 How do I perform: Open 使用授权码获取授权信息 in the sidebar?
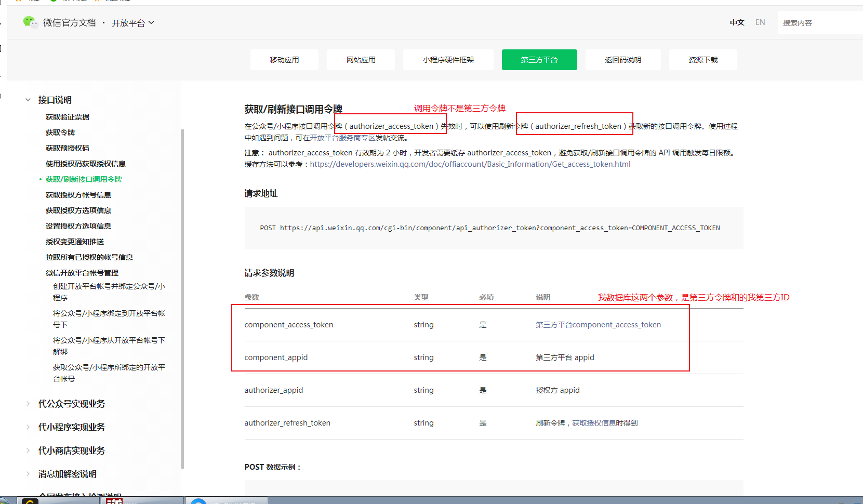coord(86,164)
